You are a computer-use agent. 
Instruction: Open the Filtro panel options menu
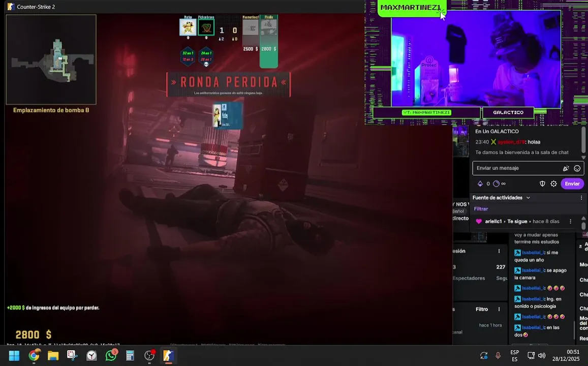(x=499, y=310)
